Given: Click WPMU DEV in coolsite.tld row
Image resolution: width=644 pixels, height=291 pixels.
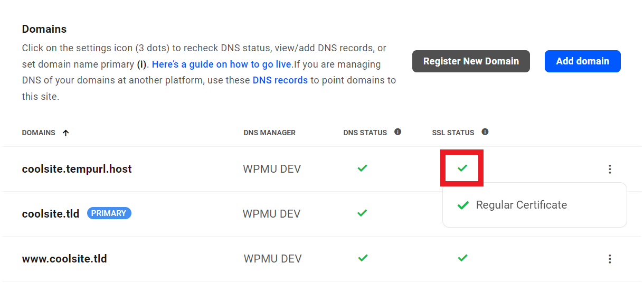Looking at the screenshot, I should pyautogui.click(x=272, y=214).
